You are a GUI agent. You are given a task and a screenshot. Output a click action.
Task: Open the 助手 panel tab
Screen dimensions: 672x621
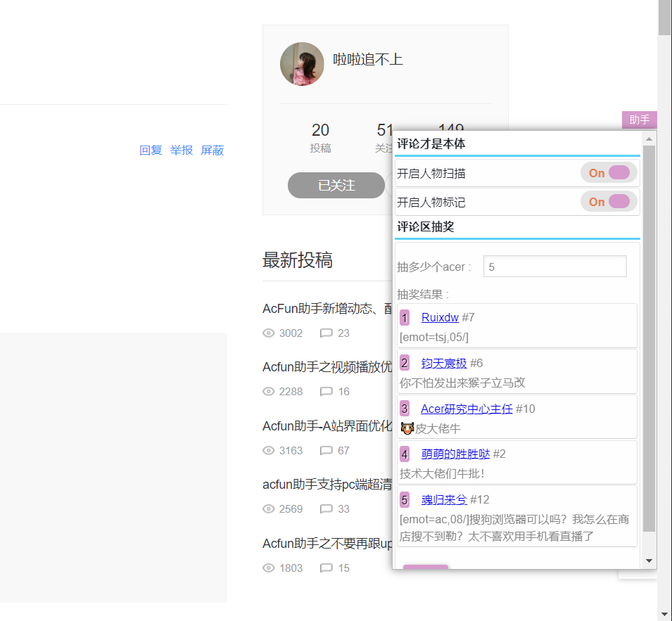(639, 120)
